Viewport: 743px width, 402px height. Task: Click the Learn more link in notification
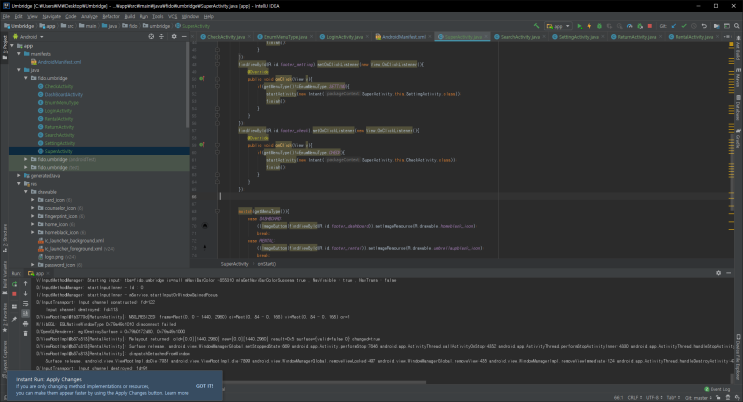pyautogui.click(x=176, y=393)
